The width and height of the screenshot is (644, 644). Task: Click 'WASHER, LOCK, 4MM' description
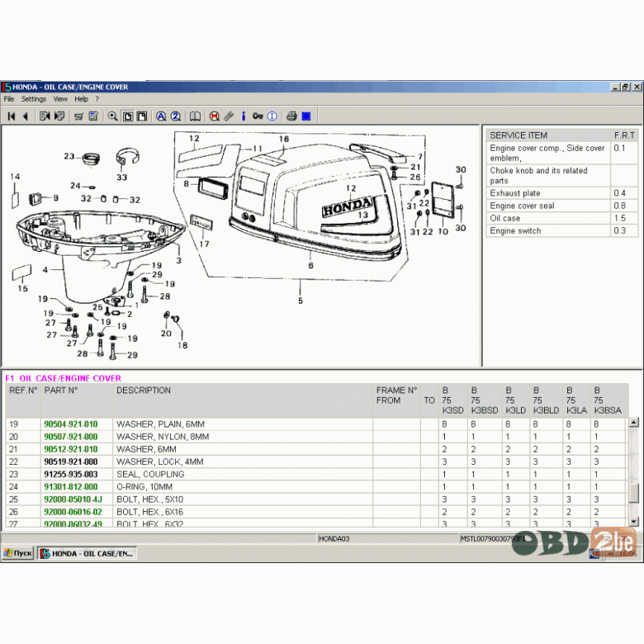[160, 462]
